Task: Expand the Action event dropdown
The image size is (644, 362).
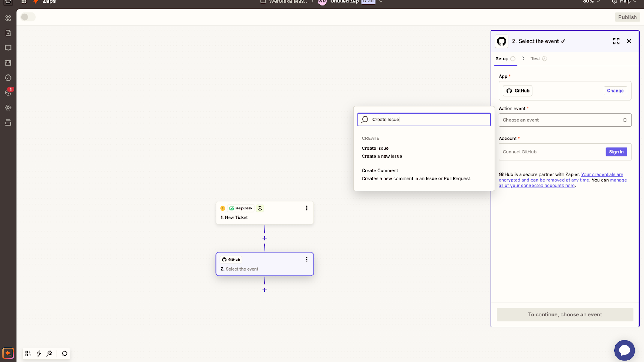Action: 565,120
